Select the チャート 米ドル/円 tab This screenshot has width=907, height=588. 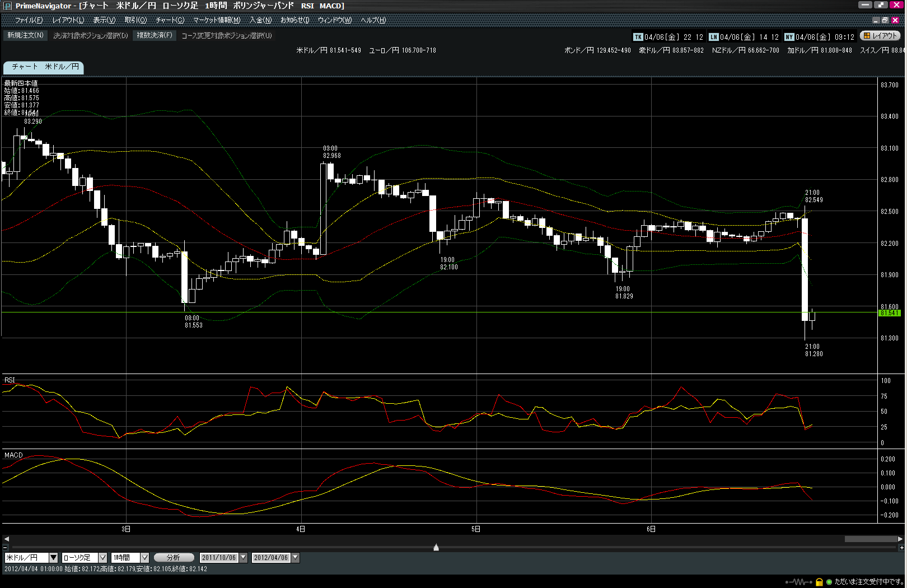(x=44, y=67)
